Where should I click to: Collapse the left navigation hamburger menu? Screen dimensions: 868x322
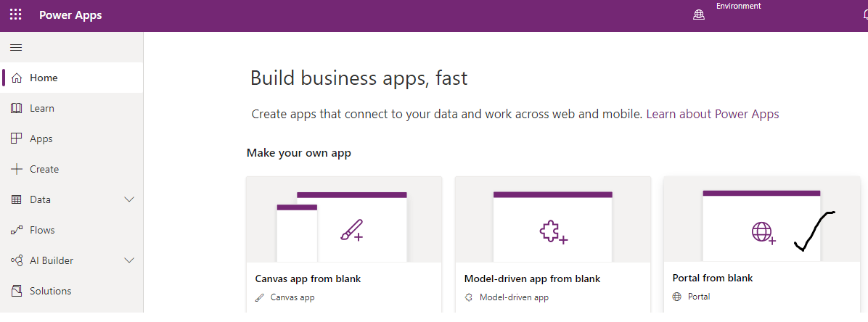[16, 48]
